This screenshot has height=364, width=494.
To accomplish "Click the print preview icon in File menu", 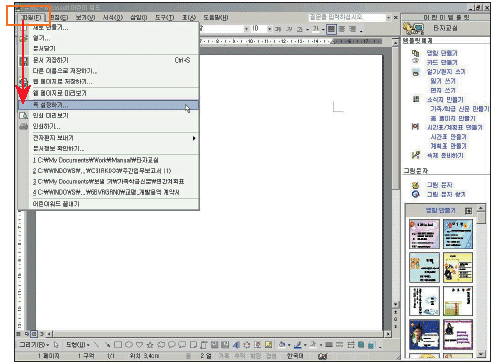I will [x=23, y=116].
